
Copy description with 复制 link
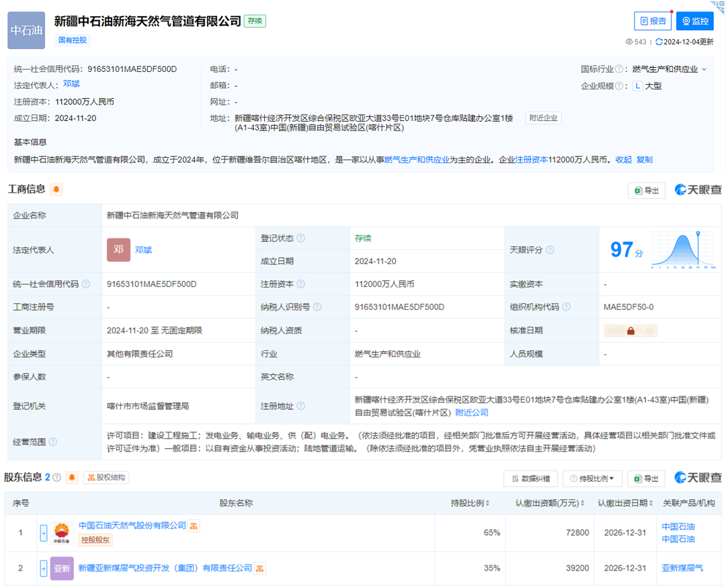[645, 160]
